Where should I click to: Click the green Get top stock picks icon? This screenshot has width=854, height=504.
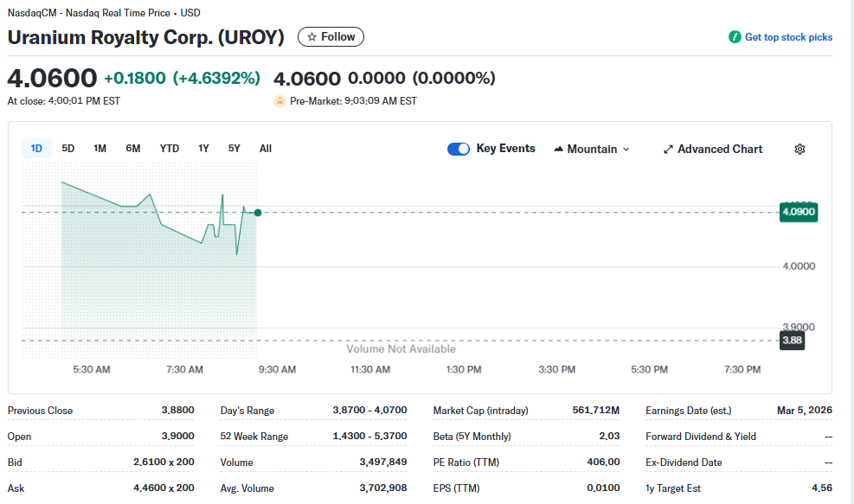735,37
